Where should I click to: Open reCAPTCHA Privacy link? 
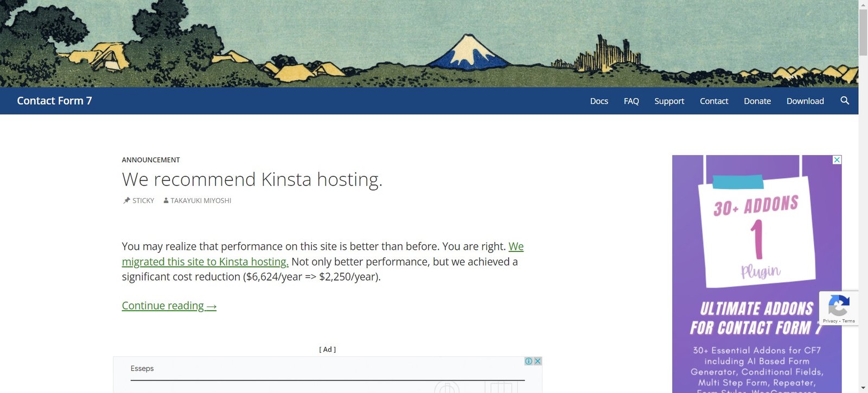830,321
